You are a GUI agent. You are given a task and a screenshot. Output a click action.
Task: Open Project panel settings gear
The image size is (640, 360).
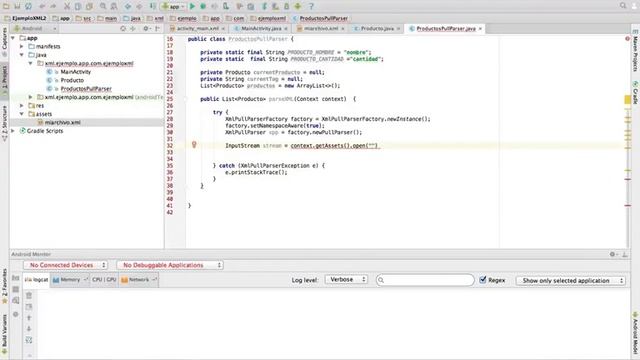pyautogui.click(x=146, y=29)
